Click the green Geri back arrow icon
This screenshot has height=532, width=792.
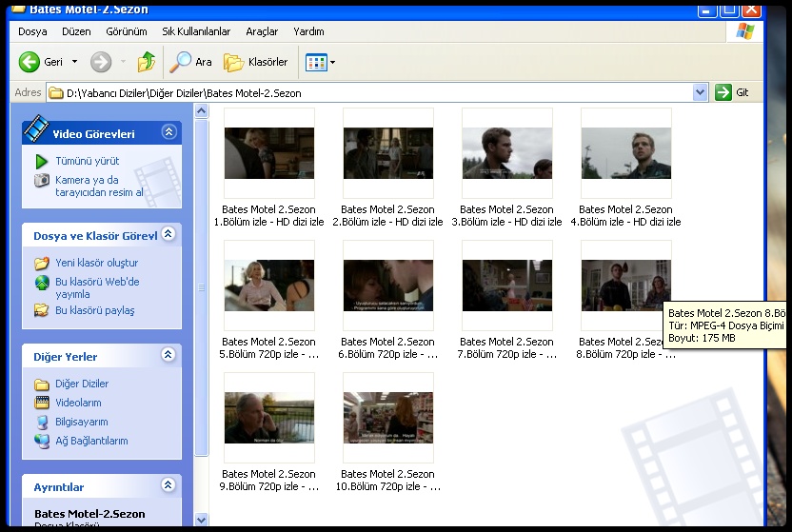pos(30,62)
